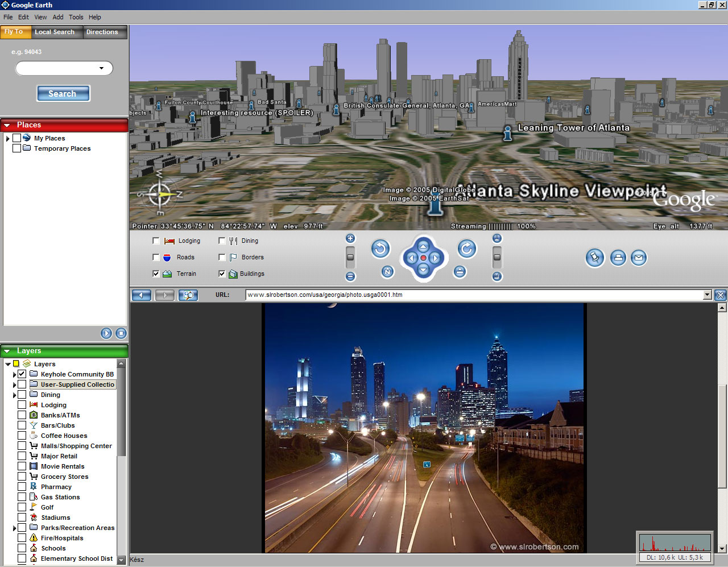Pan the view downward
This screenshot has width=728, height=567.
(423, 270)
